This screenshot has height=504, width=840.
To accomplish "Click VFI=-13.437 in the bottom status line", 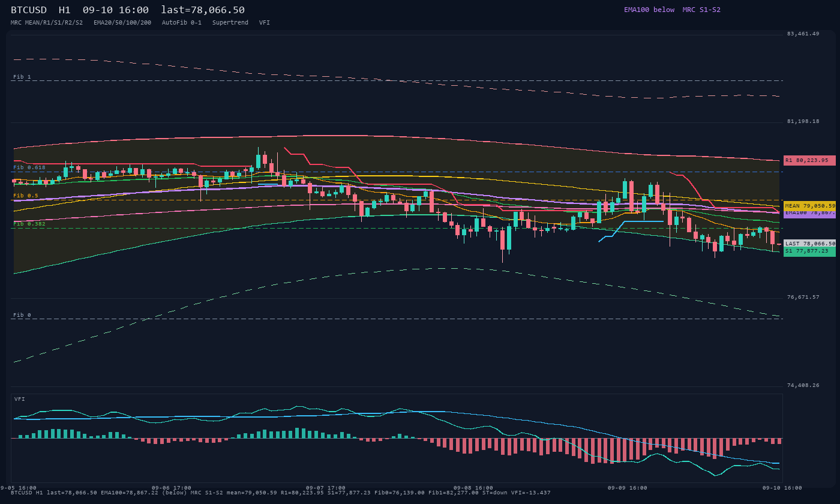I will tap(531, 493).
